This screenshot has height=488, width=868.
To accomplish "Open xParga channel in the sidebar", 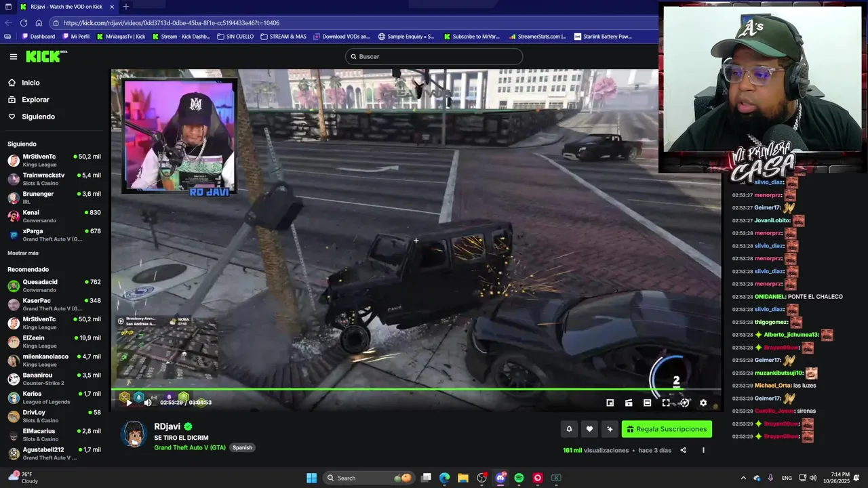I will [x=54, y=235].
